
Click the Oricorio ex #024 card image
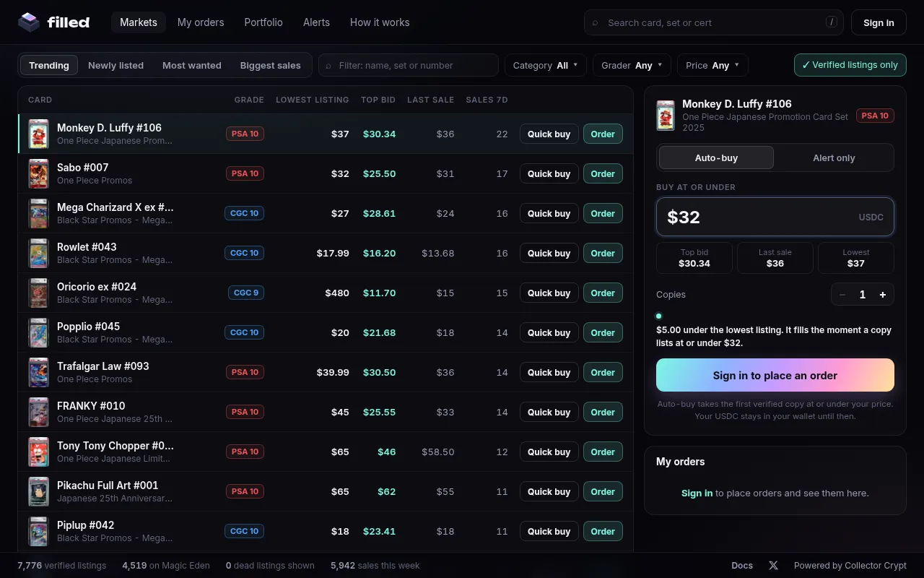pos(38,293)
